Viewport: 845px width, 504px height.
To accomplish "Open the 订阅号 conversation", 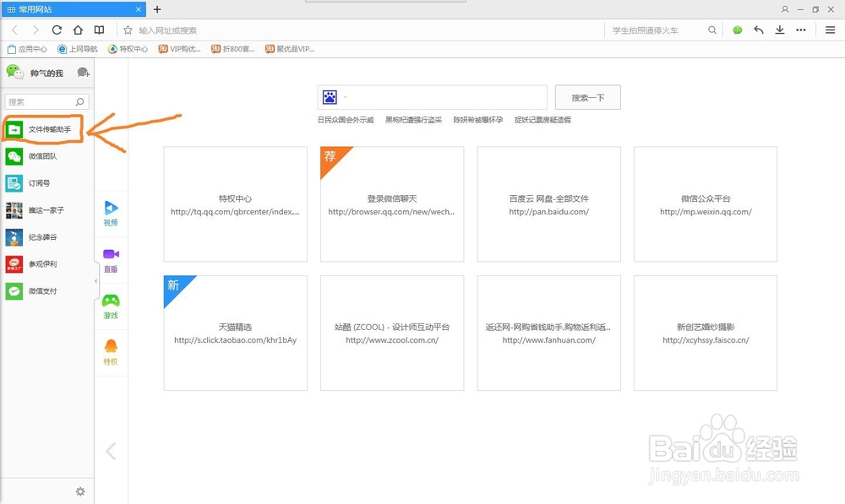I will 46,183.
